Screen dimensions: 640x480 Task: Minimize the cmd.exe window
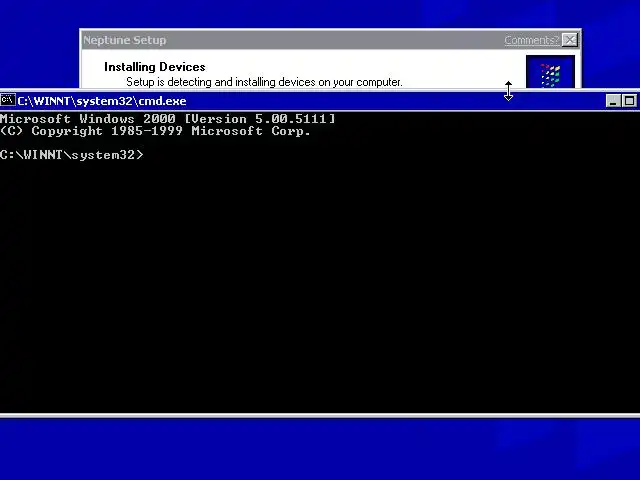(613, 101)
